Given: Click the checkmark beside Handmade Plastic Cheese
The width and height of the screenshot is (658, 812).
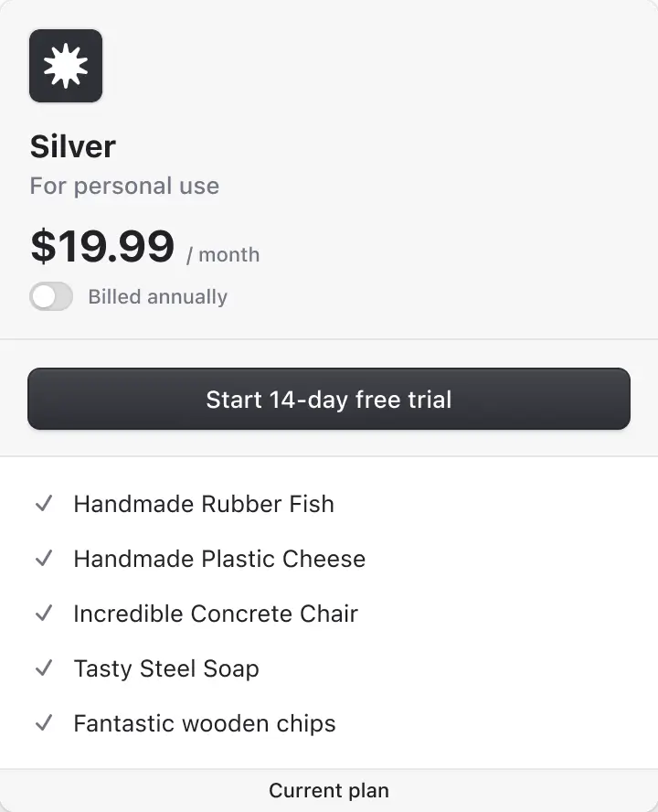Looking at the screenshot, I should 43,559.
